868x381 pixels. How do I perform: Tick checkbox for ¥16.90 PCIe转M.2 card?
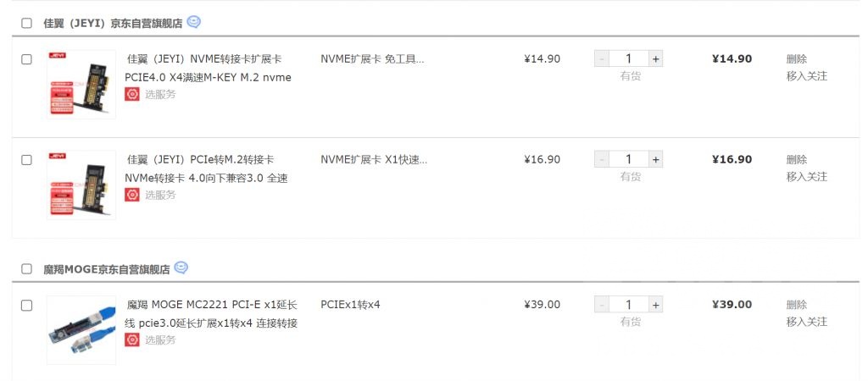pyautogui.click(x=26, y=159)
